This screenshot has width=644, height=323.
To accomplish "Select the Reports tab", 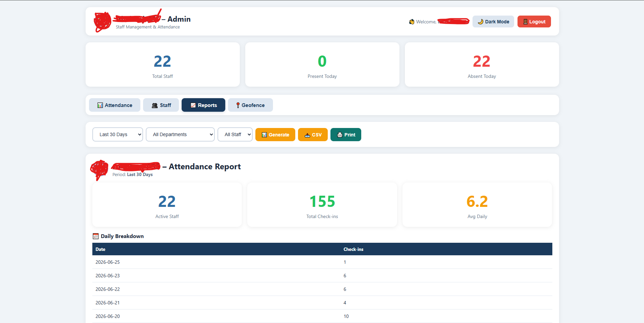I will coord(203,105).
